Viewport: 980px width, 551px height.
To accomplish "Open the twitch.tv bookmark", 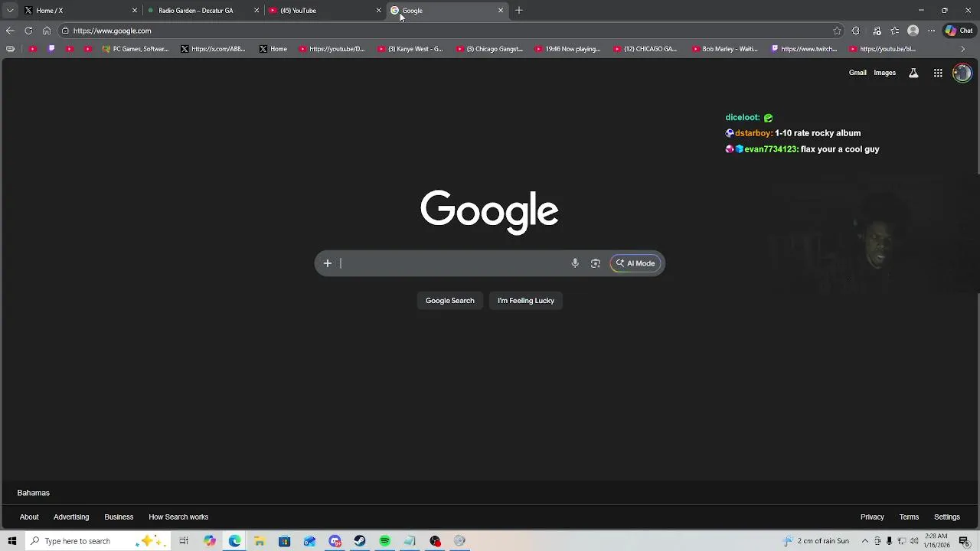I will click(805, 49).
